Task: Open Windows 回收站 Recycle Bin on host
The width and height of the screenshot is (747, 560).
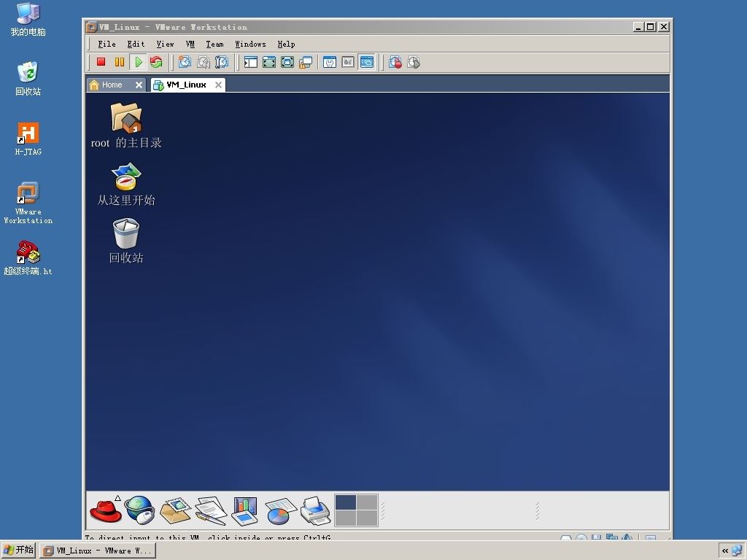Action: click(x=28, y=79)
